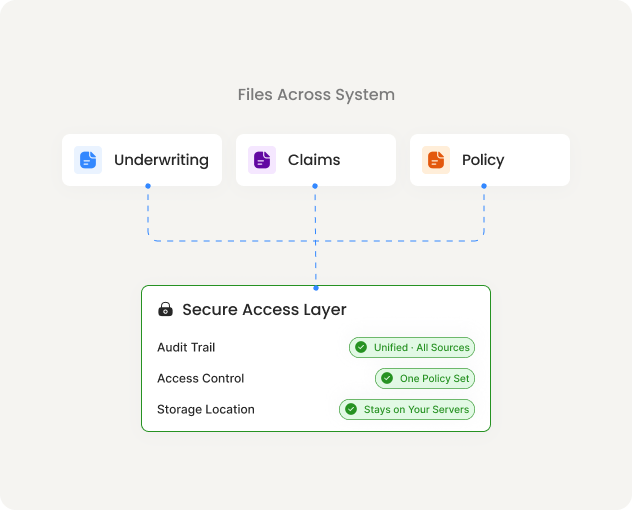Viewport: 632px width, 510px height.
Task: Click the Access Control row label
Action: click(200, 379)
